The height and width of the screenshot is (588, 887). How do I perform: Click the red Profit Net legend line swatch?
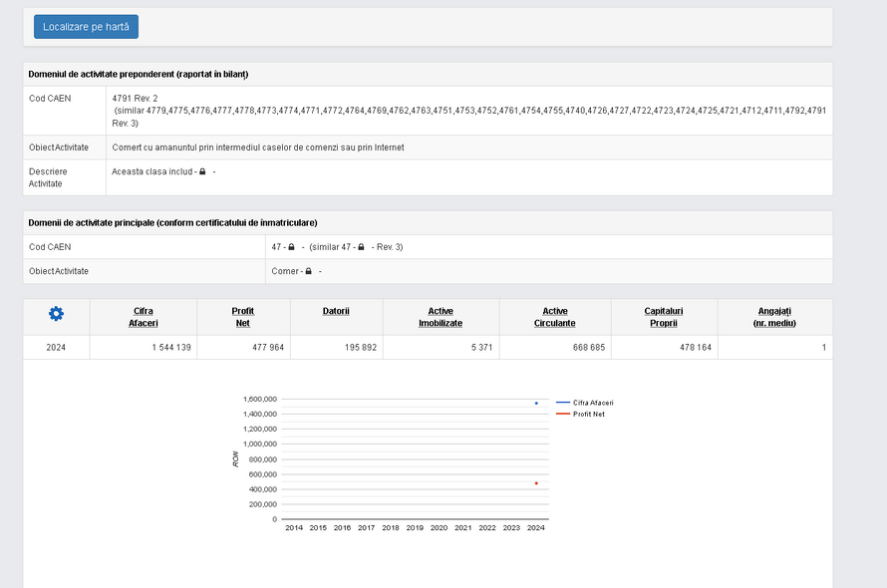562,414
